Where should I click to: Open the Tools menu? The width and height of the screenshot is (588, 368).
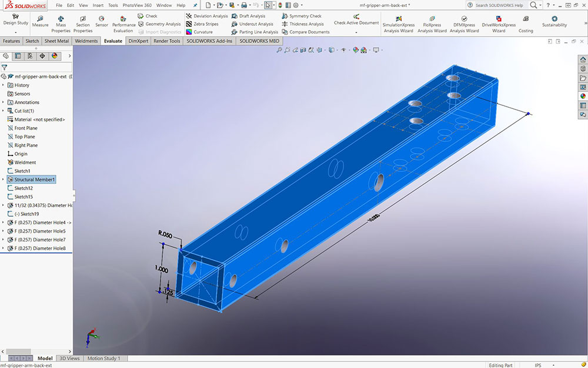click(113, 5)
